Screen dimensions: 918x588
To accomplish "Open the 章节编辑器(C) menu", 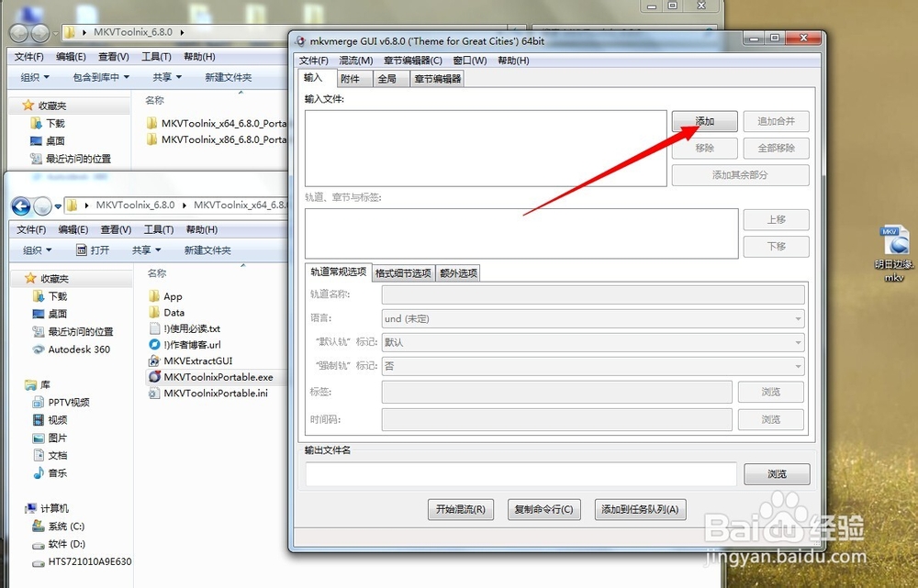I will (413, 61).
